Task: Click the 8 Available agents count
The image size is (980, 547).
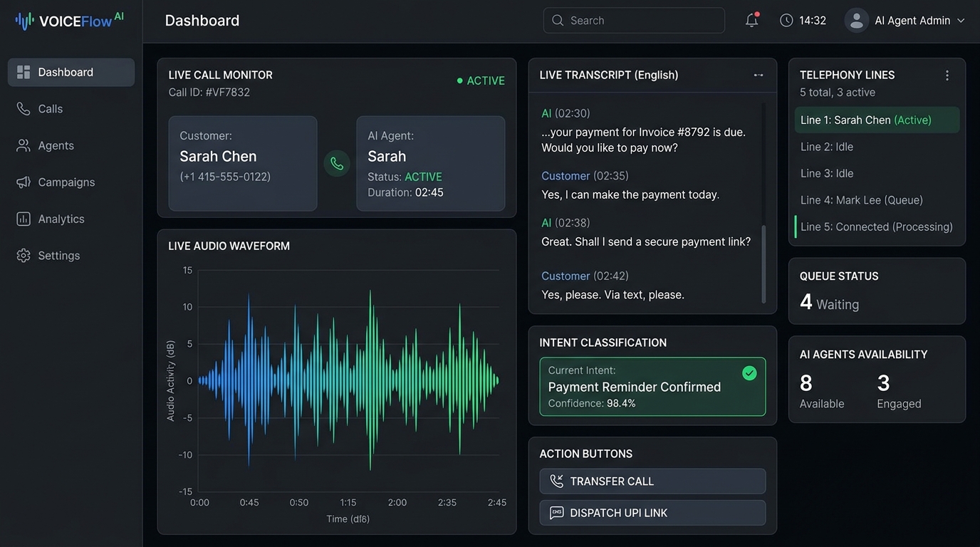Action: (x=822, y=391)
